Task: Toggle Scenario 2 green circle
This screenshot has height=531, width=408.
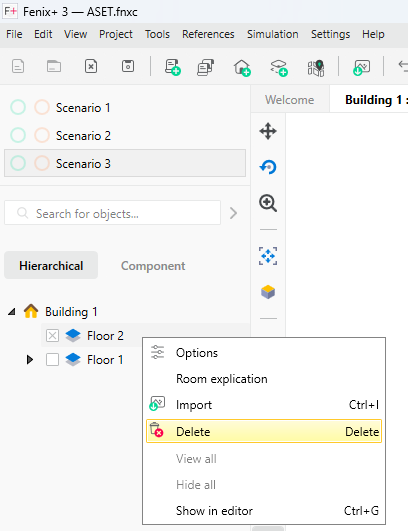Action: pyautogui.click(x=18, y=135)
